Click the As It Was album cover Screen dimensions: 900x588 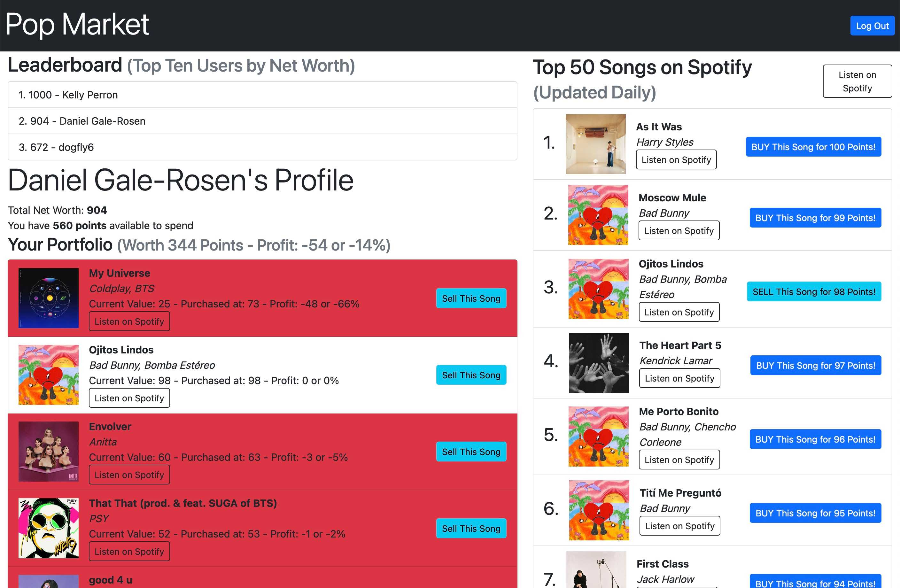[595, 144]
